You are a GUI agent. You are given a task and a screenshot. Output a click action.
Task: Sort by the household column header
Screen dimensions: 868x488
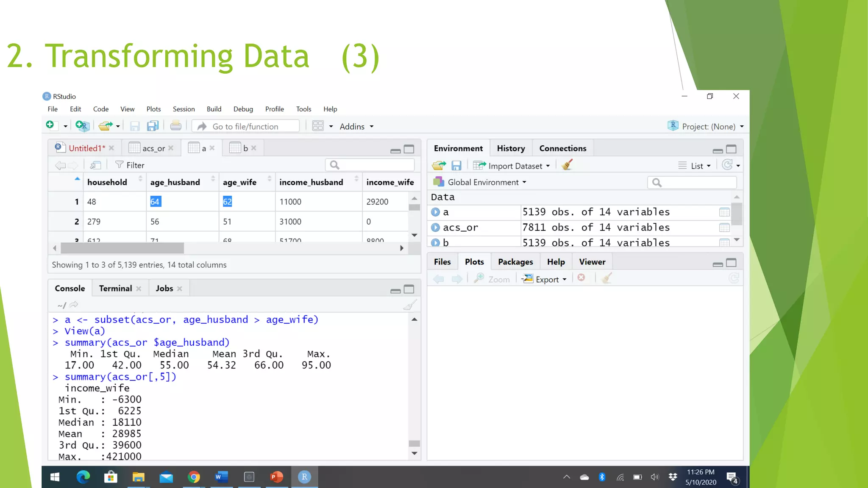click(x=114, y=182)
